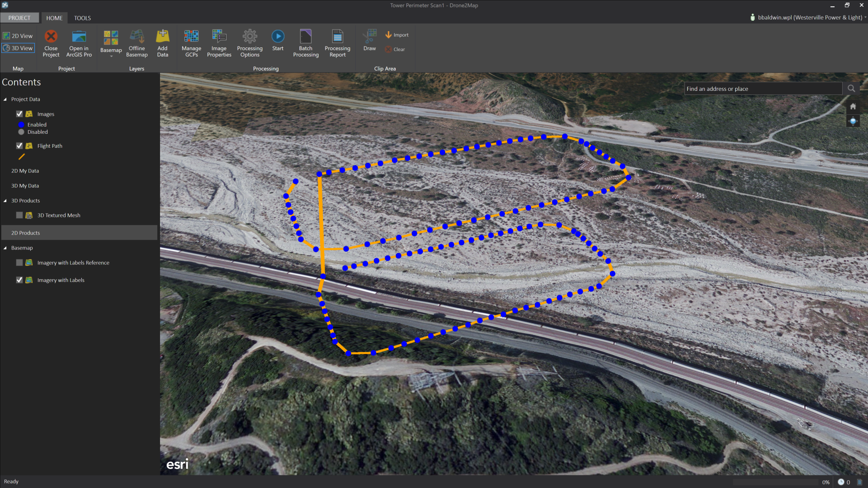Screen dimensions: 868x488
Task: Collapse the 3D Products group
Action: pyautogui.click(x=5, y=201)
